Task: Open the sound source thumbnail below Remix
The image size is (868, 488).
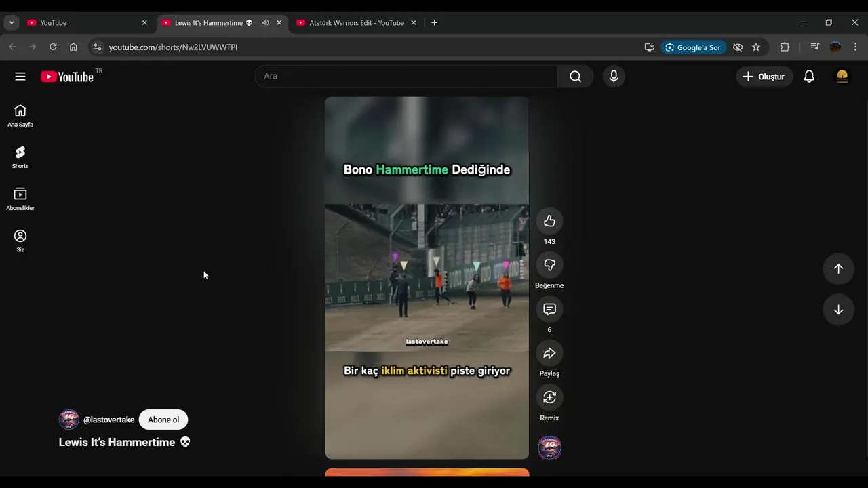Action: point(549,447)
